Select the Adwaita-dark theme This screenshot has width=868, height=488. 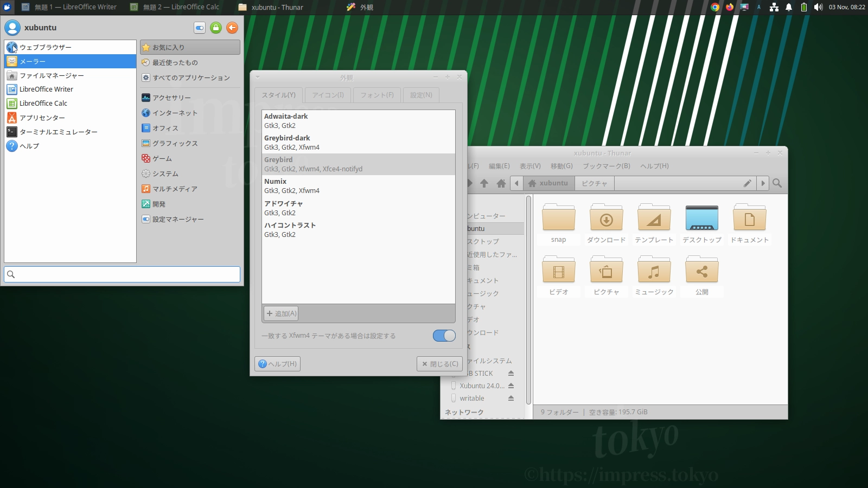coord(359,121)
